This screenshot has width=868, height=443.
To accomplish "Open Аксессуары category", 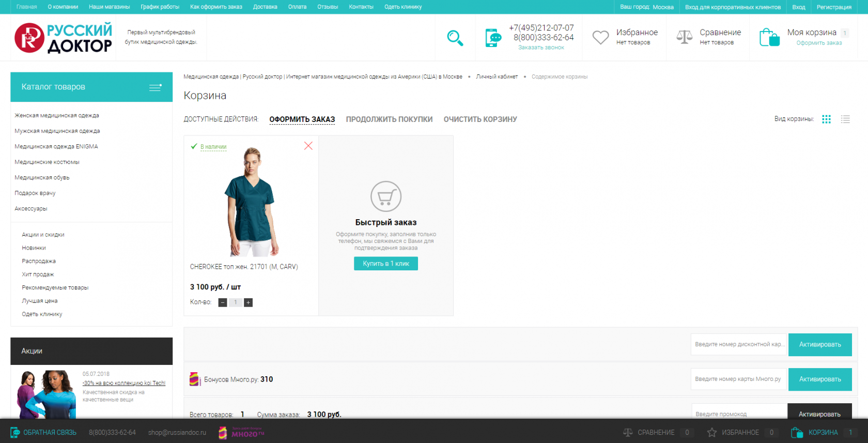I will coord(31,209).
